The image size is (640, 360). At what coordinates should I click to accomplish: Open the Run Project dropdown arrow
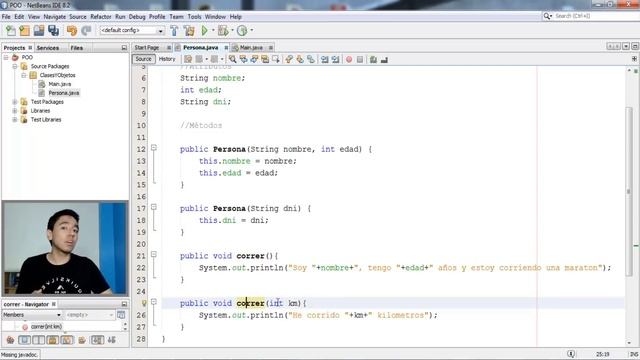point(213,31)
